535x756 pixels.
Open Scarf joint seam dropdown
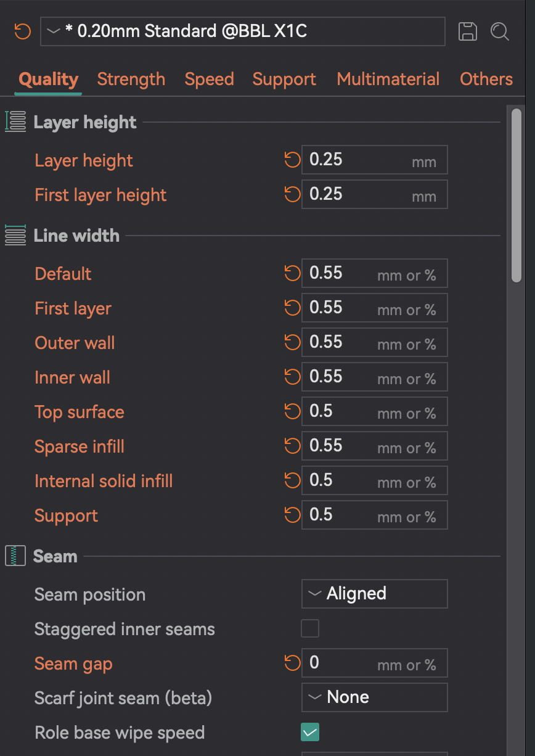click(374, 697)
